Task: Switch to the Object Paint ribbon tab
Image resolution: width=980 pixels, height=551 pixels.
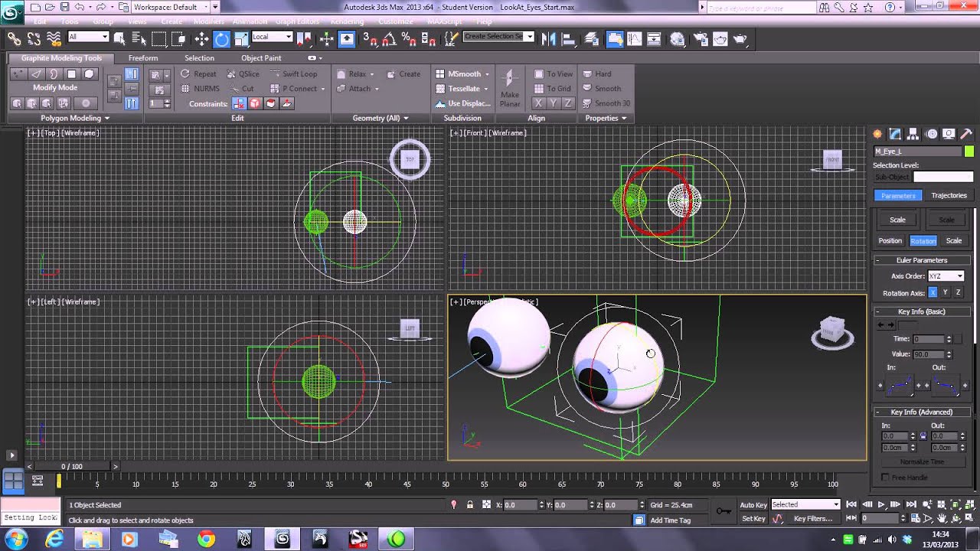Action: (261, 58)
